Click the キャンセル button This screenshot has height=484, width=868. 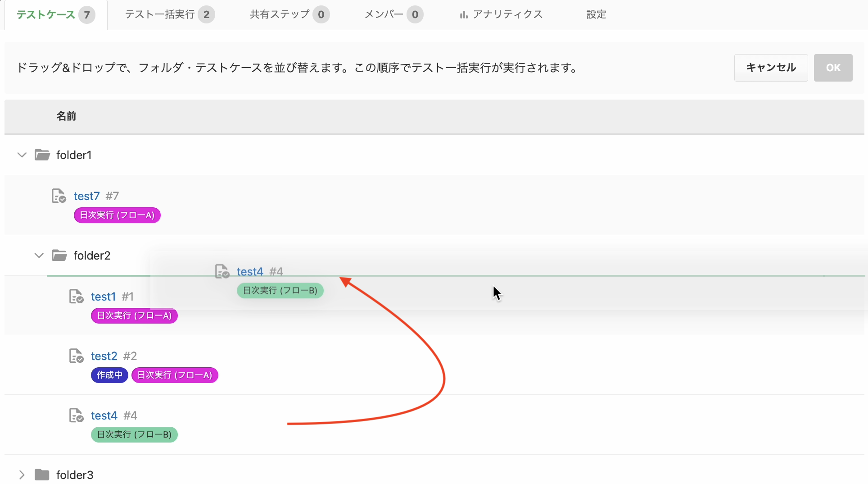coord(771,68)
